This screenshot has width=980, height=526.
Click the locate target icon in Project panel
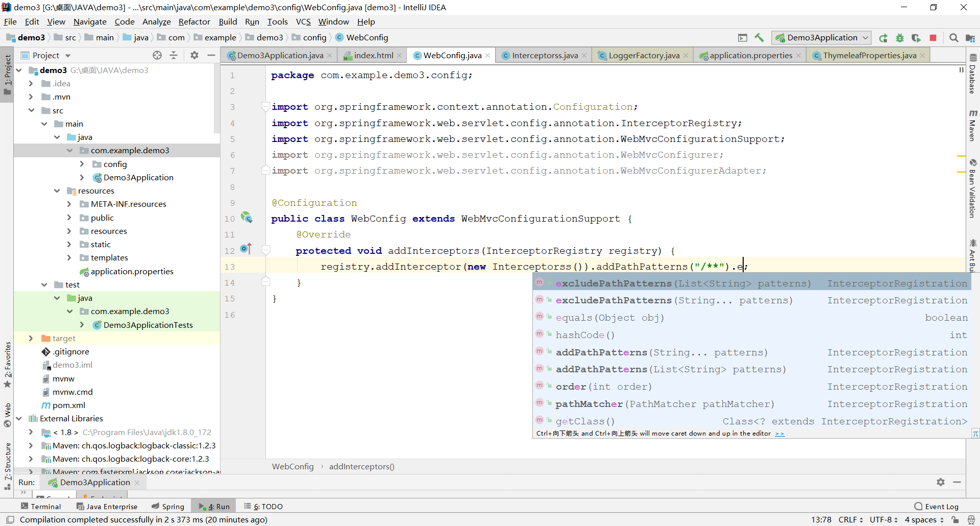[x=157, y=55]
